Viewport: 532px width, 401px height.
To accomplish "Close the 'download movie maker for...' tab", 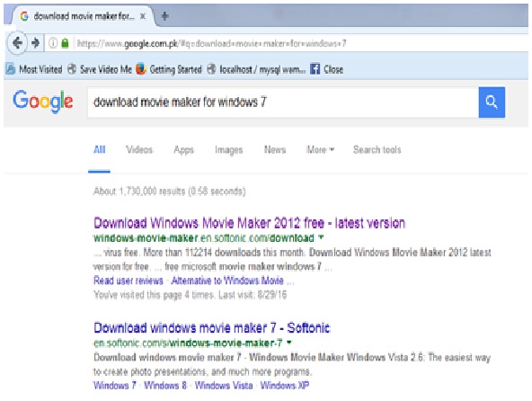I will coord(143,16).
